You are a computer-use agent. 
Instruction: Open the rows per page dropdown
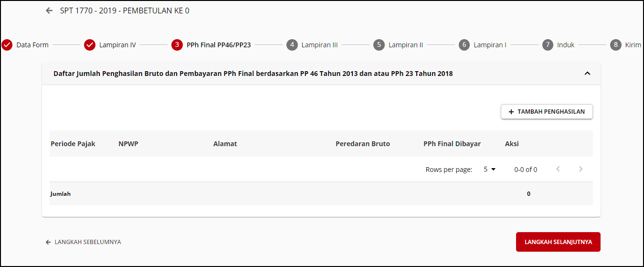pyautogui.click(x=490, y=169)
